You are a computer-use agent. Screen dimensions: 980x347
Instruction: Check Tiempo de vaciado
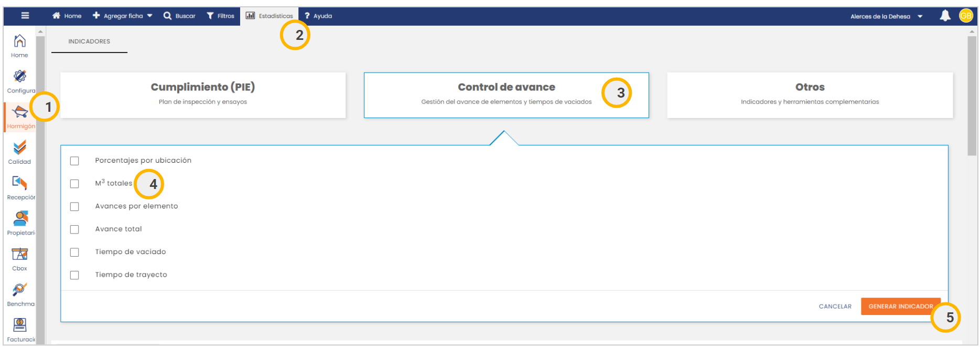click(x=74, y=252)
